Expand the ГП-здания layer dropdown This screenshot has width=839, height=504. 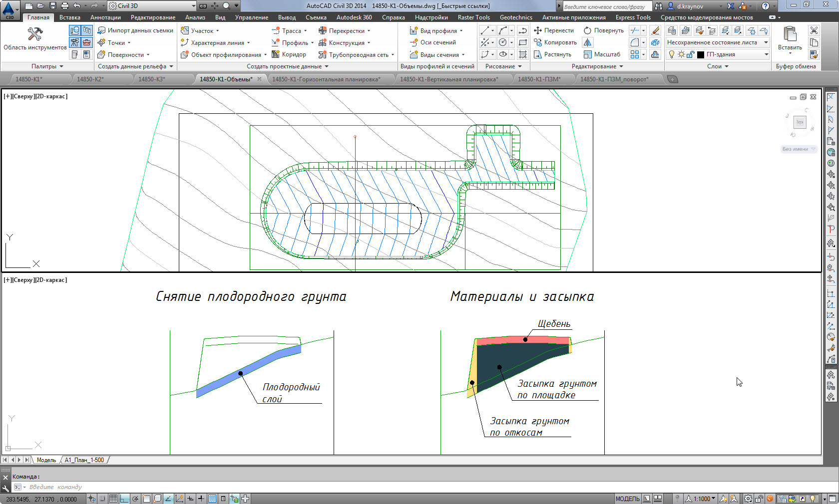(766, 54)
